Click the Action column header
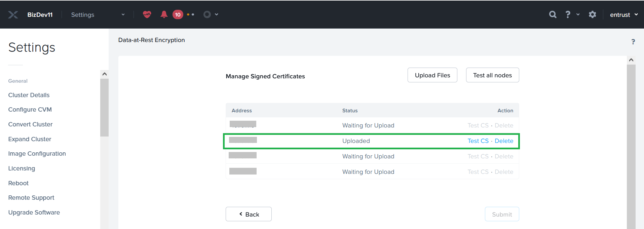This screenshot has width=644, height=229. [x=505, y=111]
